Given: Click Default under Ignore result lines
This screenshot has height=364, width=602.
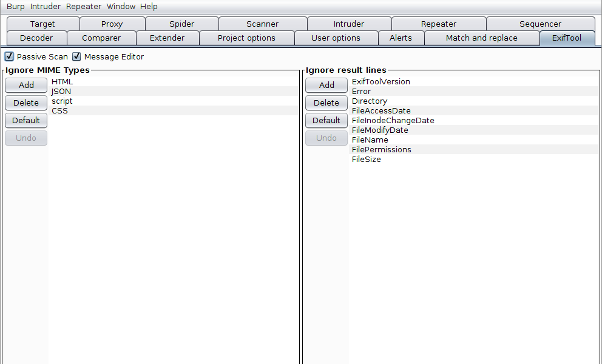Looking at the screenshot, I should pos(326,121).
